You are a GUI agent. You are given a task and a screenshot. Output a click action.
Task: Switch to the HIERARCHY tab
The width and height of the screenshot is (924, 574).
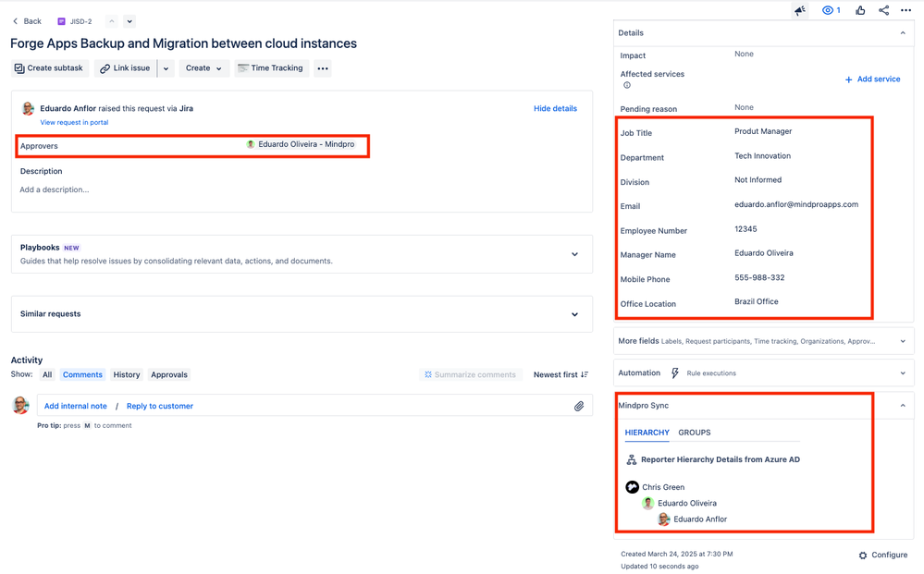click(647, 433)
